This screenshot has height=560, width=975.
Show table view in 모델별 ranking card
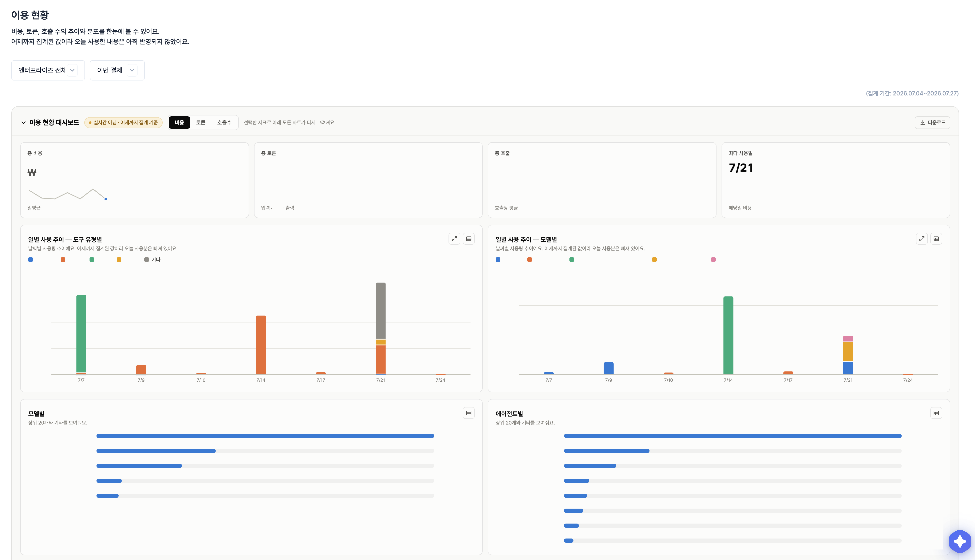(x=469, y=413)
